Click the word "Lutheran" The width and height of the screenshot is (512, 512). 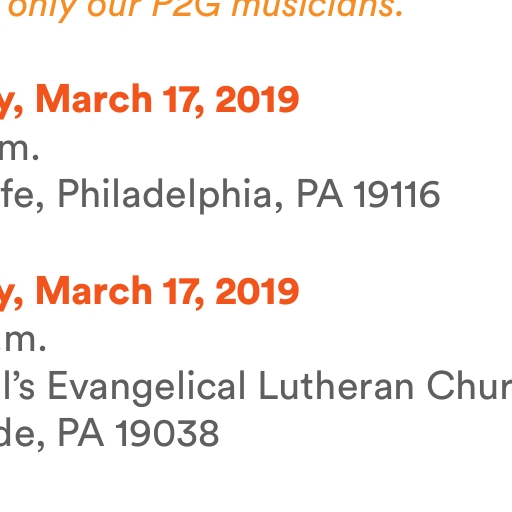click(336, 385)
